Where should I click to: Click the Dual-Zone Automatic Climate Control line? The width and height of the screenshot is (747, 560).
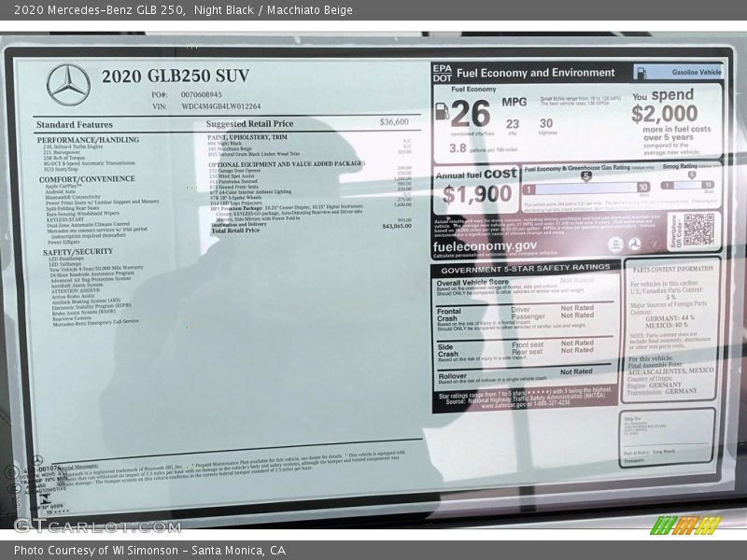pos(88,224)
